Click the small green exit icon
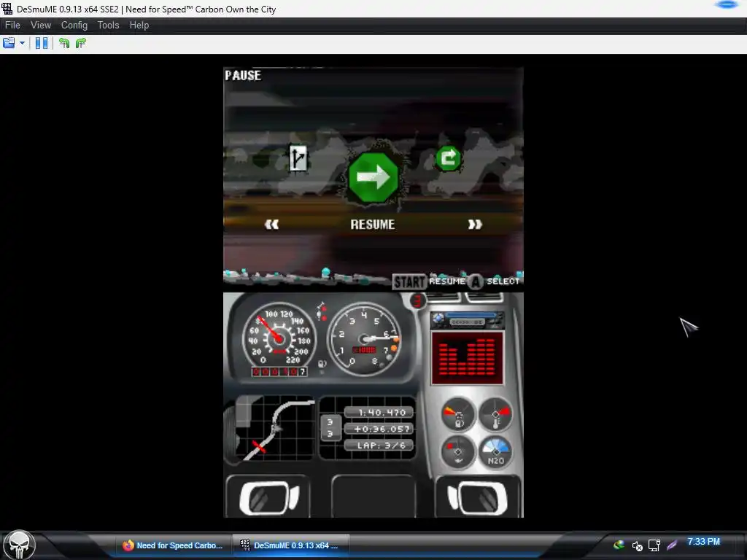This screenshot has width=747, height=560. [x=449, y=158]
